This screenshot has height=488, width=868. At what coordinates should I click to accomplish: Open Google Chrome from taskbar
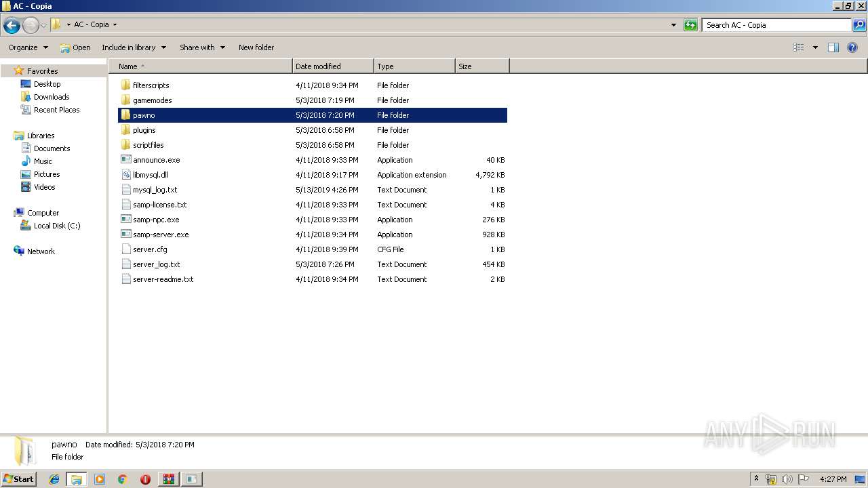point(123,479)
